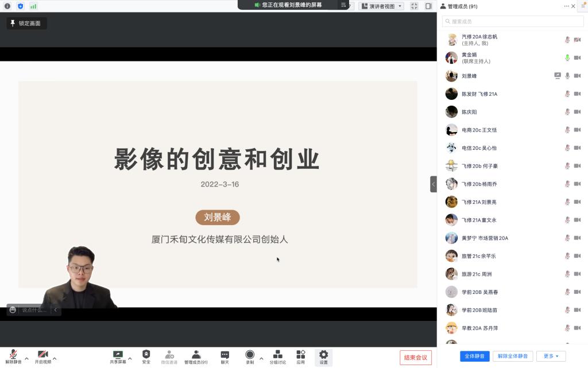Open 设置 settings gear
The width and height of the screenshot is (588, 368).
(x=324, y=357)
